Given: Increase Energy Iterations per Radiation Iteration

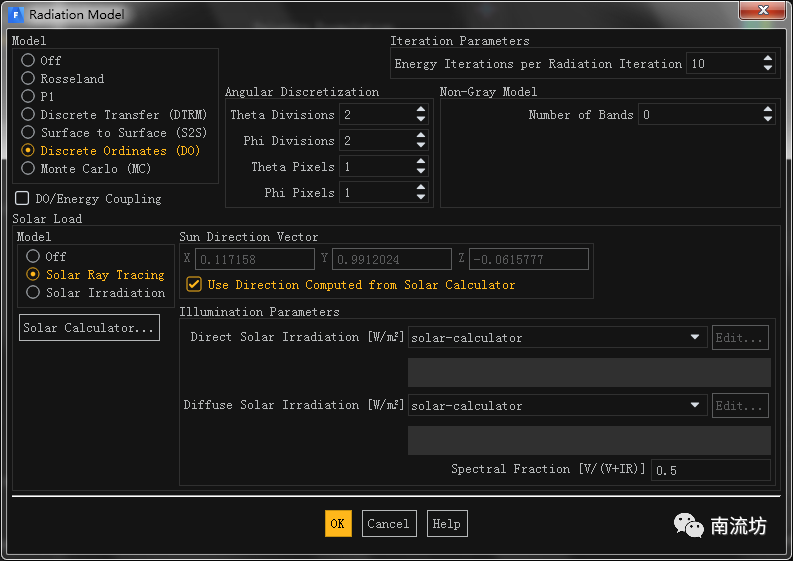Looking at the screenshot, I should (x=768, y=59).
